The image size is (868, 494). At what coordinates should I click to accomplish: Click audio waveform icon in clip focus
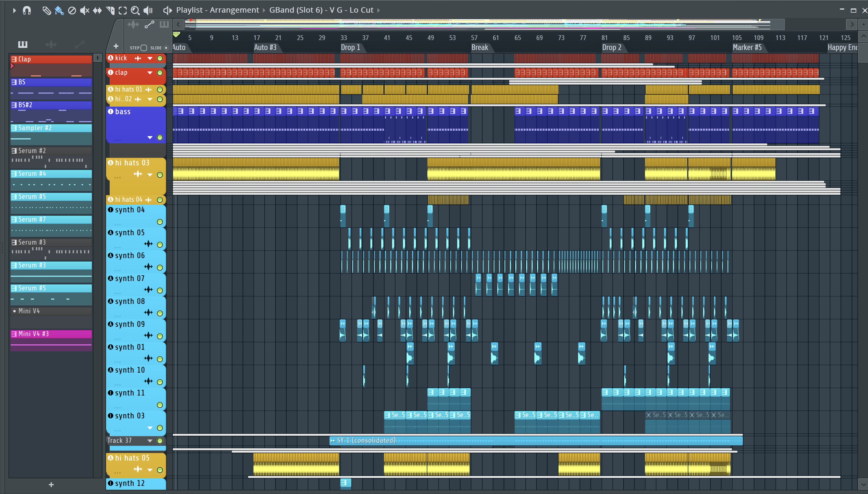tap(133, 24)
